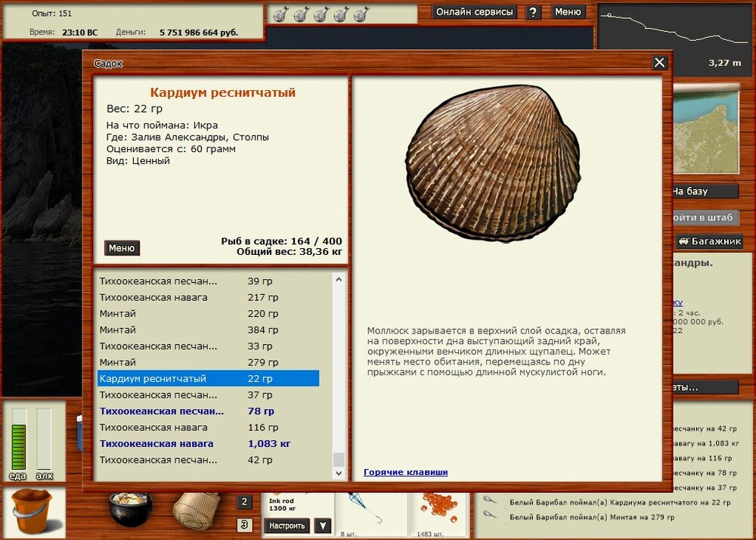The width and height of the screenshot is (756, 540).
Task: Open the food bowl icon
Action: [130, 510]
